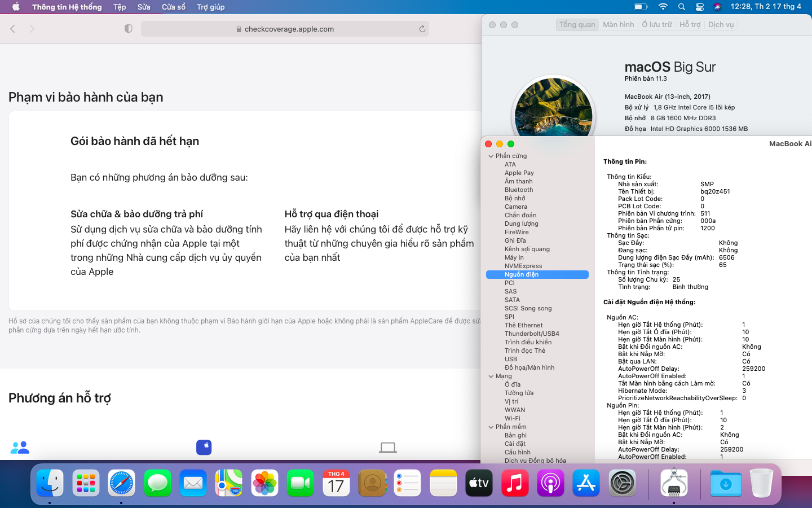Open the Cửa sổ menu

173,7
